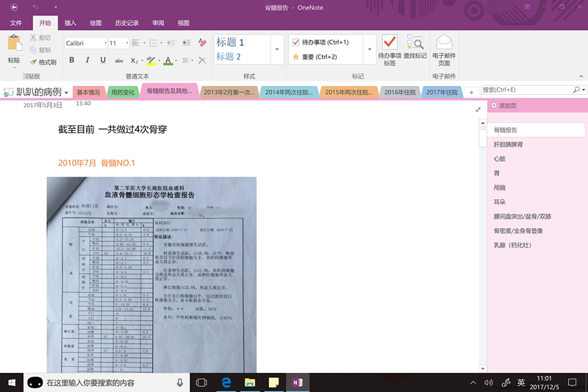Viewport: 588px width, 392px height.
Task: Open Task View from taskbar
Action: pyautogui.click(x=201, y=382)
